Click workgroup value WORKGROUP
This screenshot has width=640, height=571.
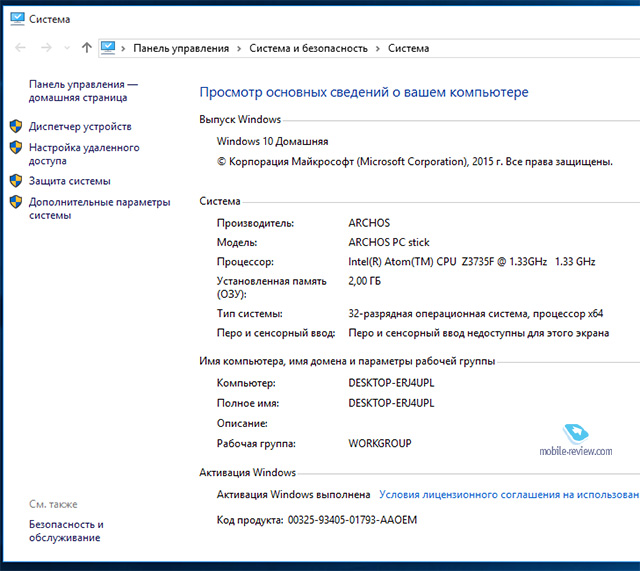(x=380, y=443)
